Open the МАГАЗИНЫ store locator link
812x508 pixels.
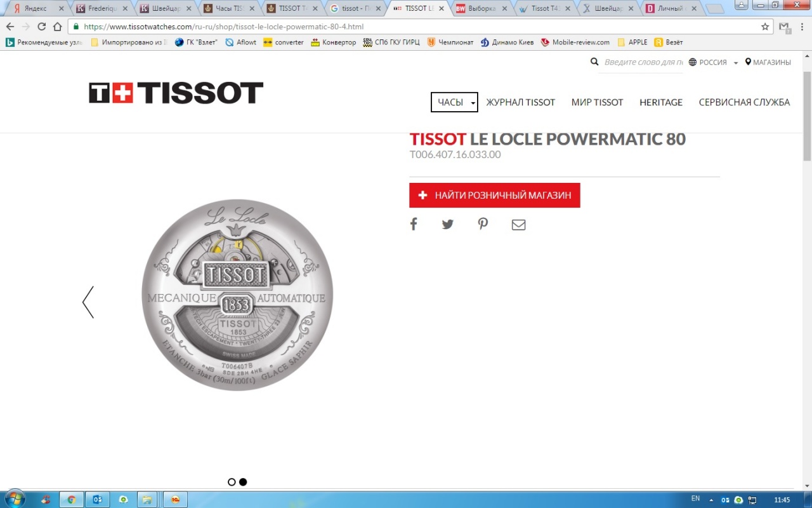768,62
